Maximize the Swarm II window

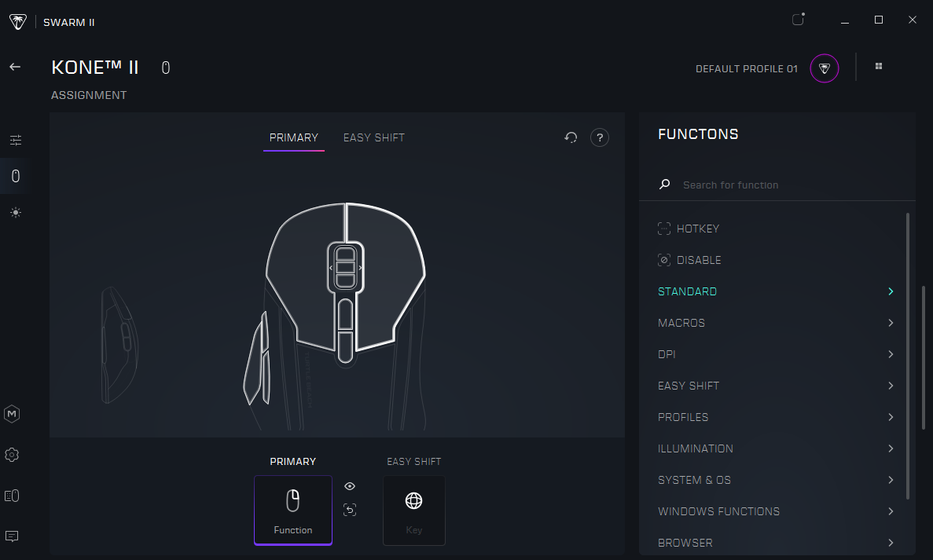[878, 20]
